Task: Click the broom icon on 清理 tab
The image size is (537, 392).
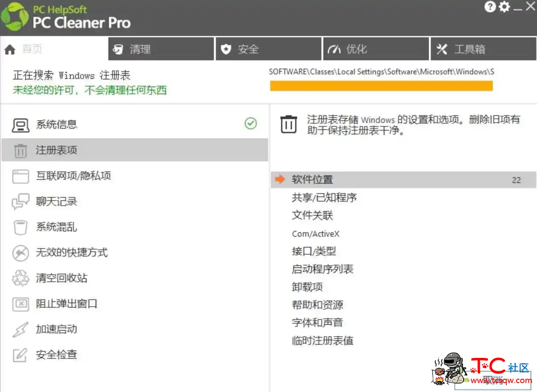Action: pos(118,49)
